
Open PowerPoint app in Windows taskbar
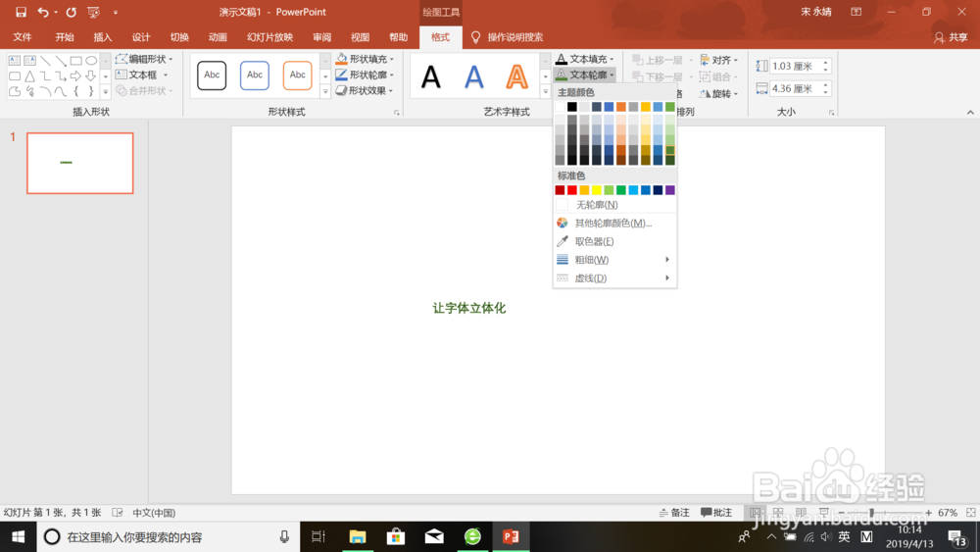[511, 536]
